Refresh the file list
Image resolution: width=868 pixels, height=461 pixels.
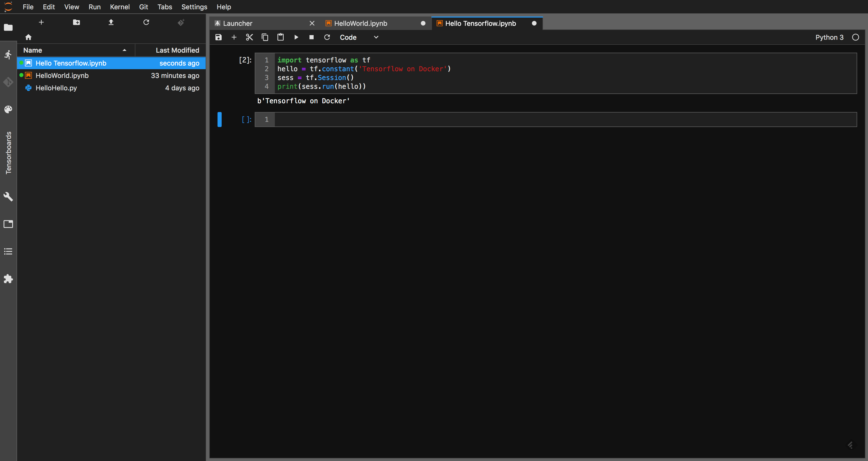[x=146, y=22]
